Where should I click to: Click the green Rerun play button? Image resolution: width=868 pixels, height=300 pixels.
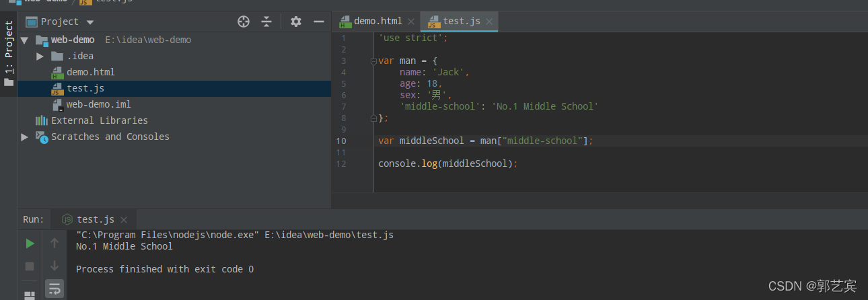(x=30, y=243)
